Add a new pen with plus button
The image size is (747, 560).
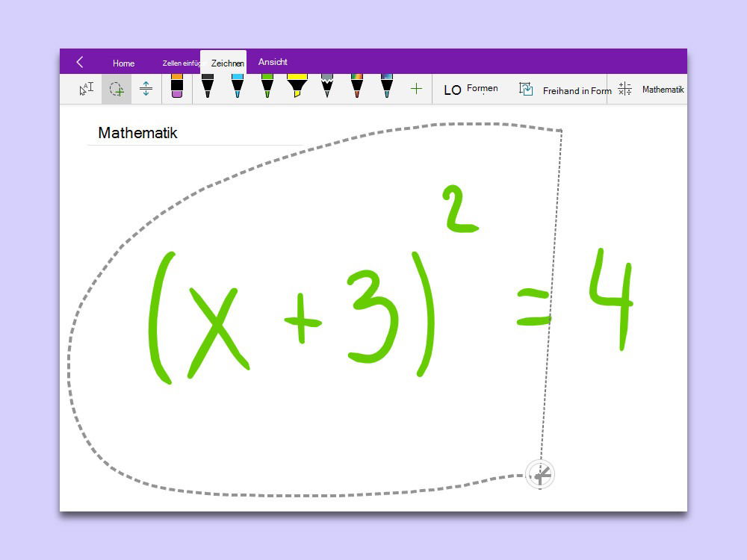(x=416, y=89)
